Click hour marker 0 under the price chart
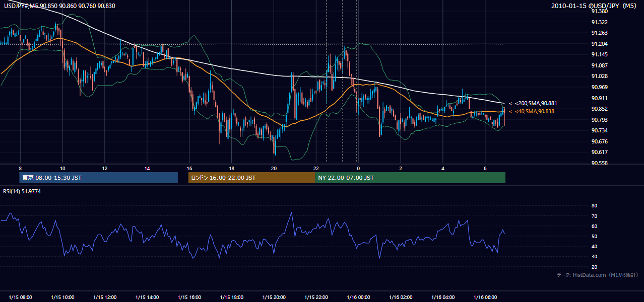The width and height of the screenshot is (644, 302). 358,168
